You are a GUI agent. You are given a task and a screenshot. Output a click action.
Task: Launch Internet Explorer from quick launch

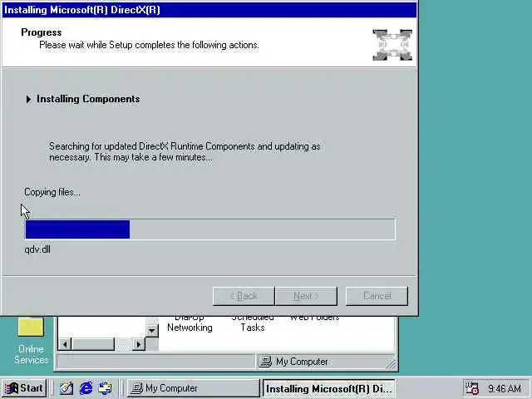(x=86, y=388)
